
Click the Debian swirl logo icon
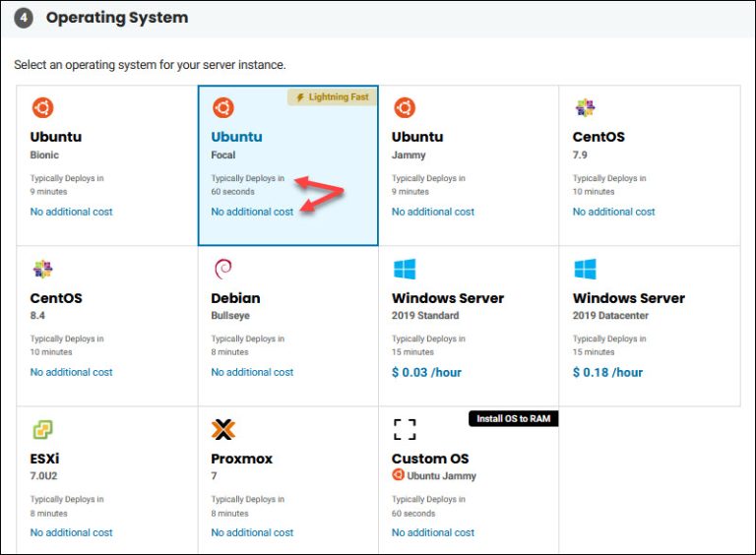click(222, 269)
